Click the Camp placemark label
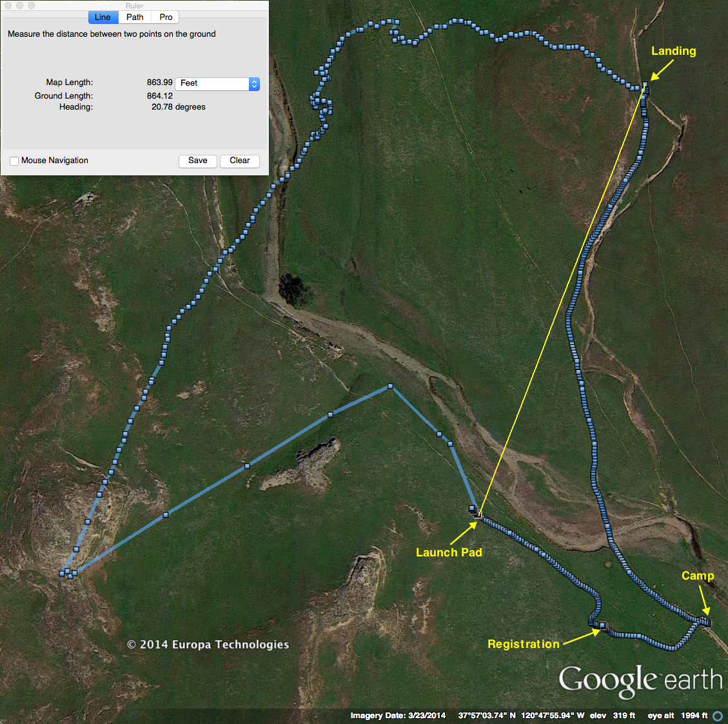Viewport: 728px width, 724px height. click(x=698, y=576)
